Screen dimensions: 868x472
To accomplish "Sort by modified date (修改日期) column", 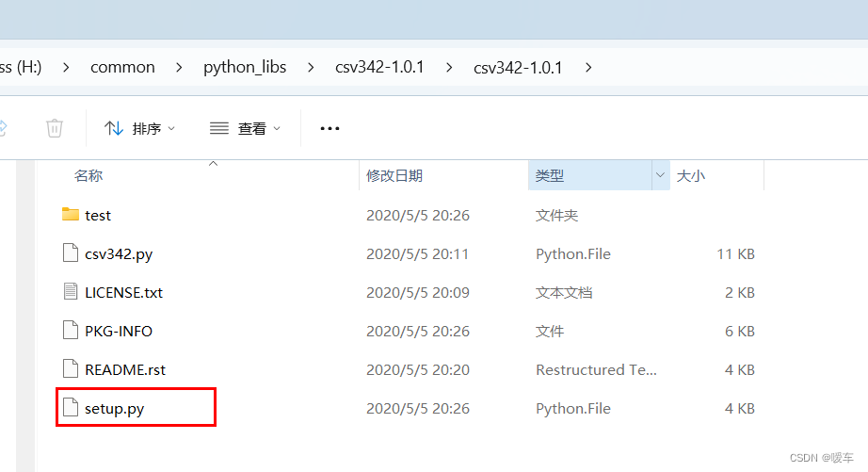I will [394, 175].
